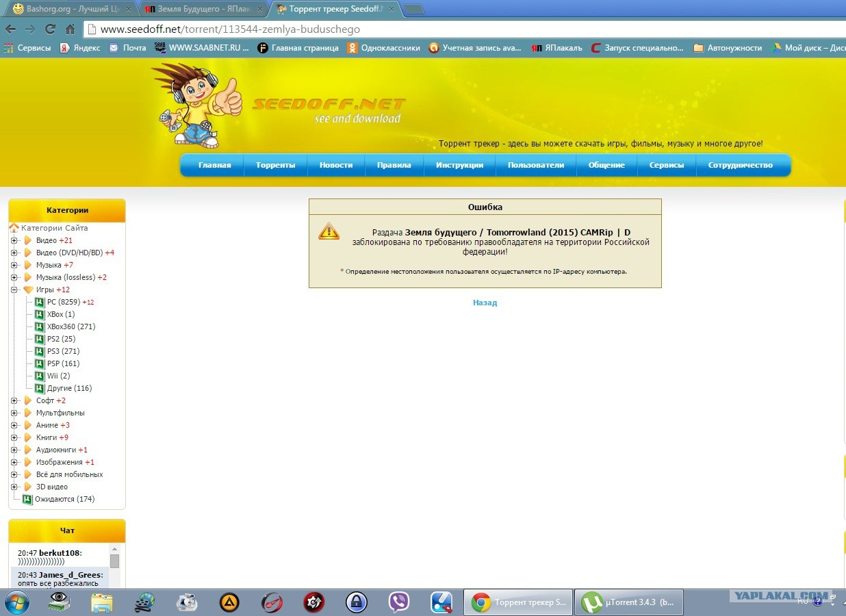Open the PS3 (271) games subcategory
Image resolution: width=846 pixels, height=616 pixels.
pos(63,351)
